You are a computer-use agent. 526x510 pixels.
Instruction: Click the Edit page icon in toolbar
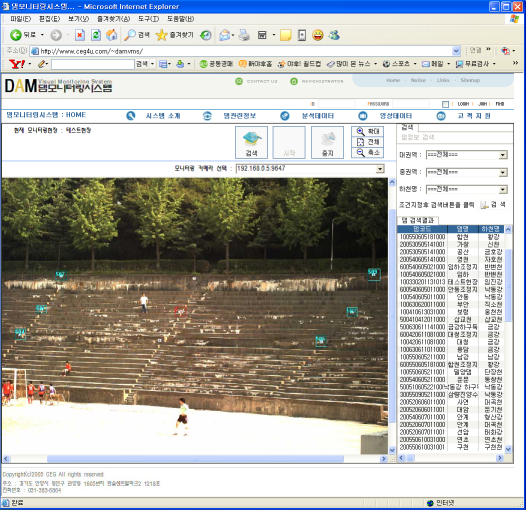262,35
